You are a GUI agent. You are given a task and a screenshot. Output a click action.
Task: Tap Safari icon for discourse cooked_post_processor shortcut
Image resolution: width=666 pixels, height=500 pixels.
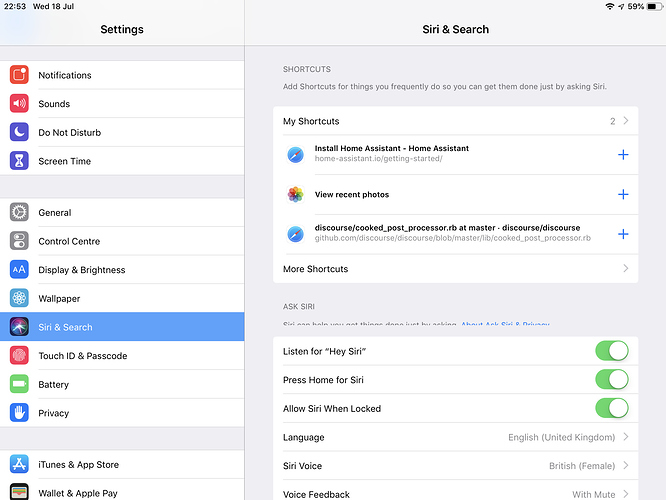[295, 234]
